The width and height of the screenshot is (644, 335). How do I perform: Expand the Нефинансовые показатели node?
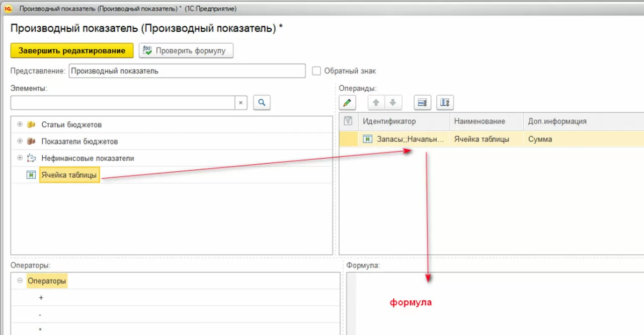click(20, 158)
